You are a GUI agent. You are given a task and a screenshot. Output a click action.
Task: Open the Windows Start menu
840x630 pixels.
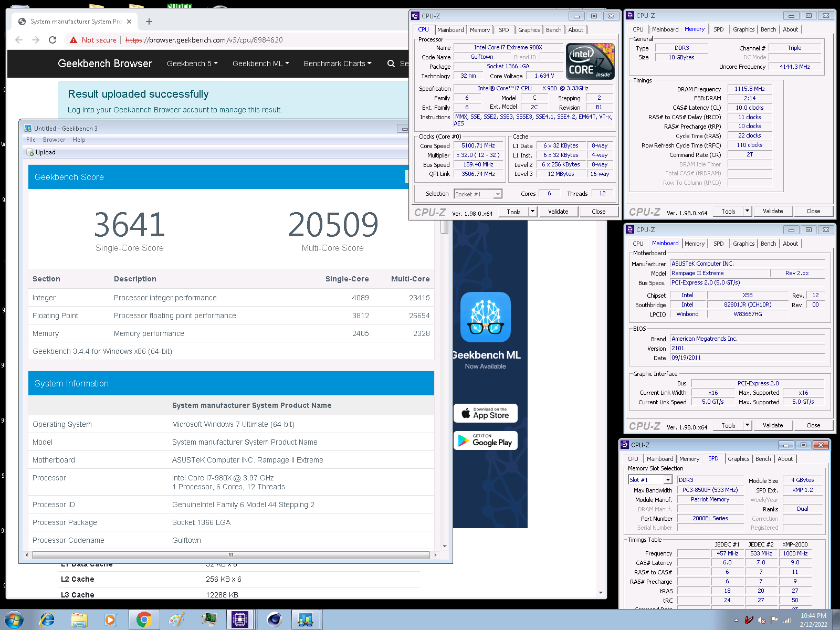point(13,619)
